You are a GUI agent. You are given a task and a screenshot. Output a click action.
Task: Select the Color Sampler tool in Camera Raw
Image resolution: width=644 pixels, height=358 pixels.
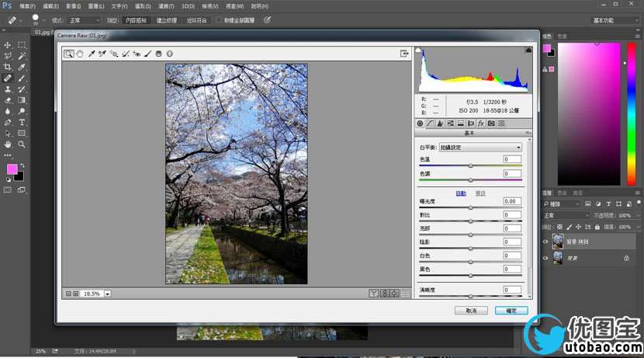[102, 54]
